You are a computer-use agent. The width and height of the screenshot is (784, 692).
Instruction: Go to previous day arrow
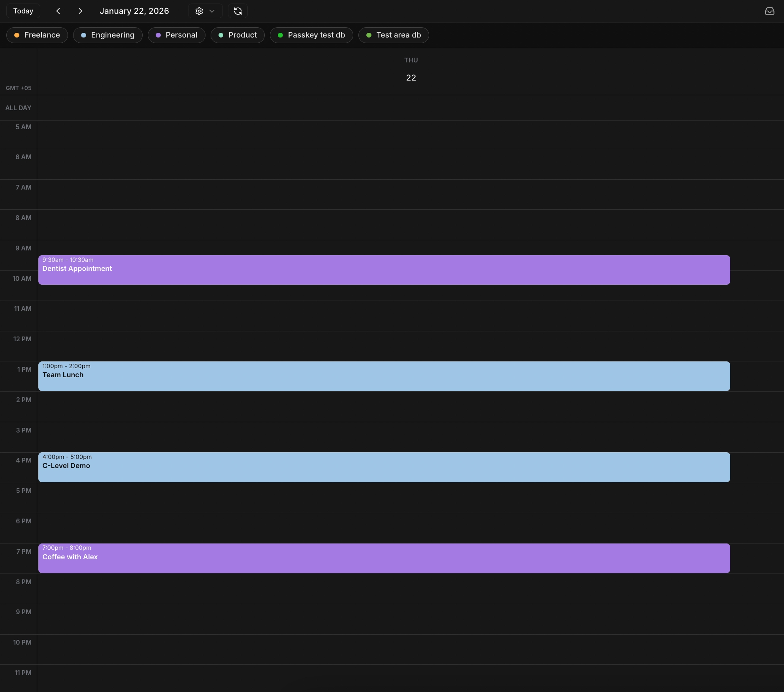[58, 11]
